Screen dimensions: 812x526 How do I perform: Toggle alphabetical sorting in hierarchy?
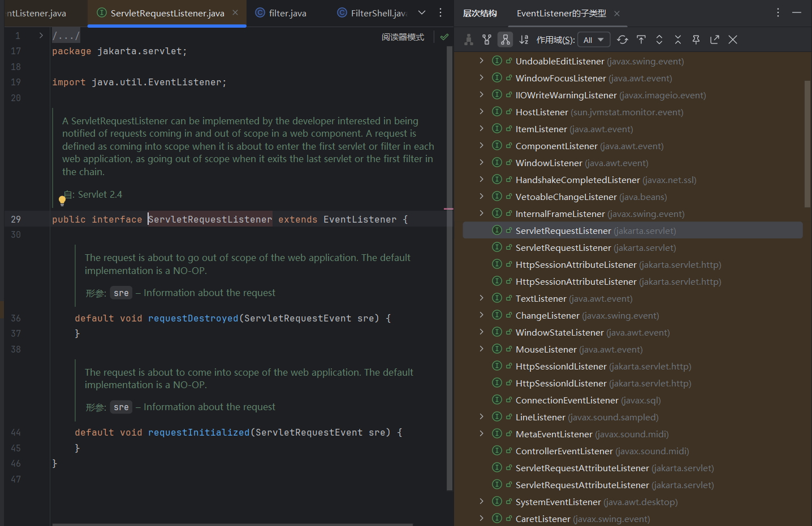[x=524, y=40]
